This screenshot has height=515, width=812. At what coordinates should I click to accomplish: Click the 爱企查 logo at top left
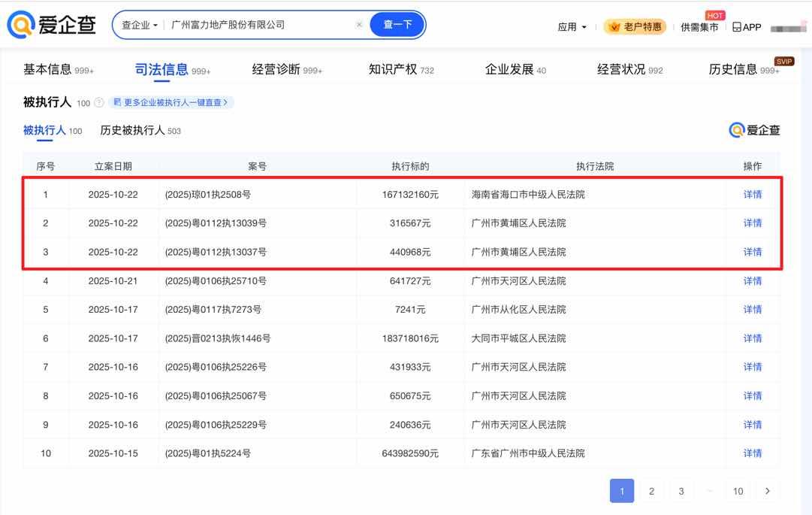pos(52,24)
